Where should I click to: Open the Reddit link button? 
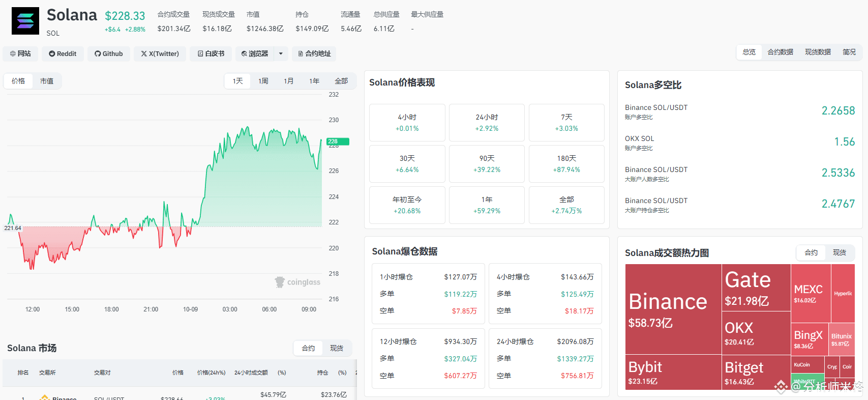[x=63, y=53]
